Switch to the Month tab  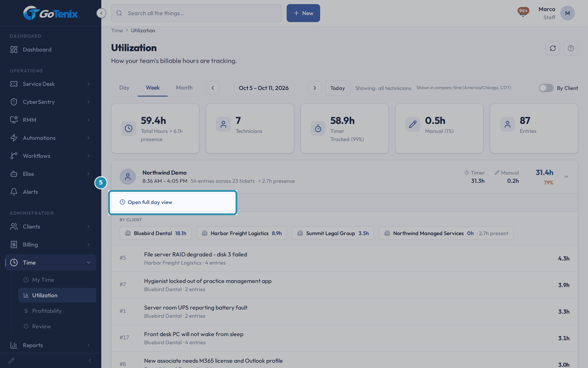click(x=184, y=88)
